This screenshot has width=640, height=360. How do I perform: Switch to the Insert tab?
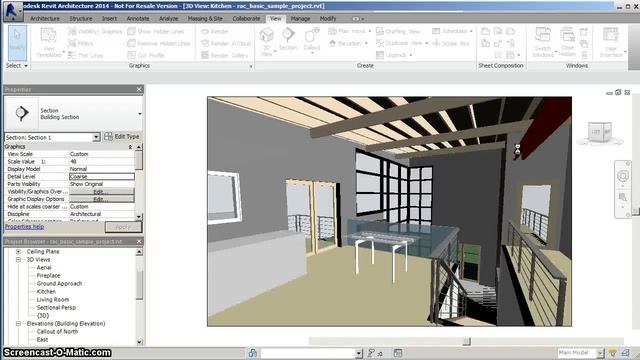pos(109,19)
